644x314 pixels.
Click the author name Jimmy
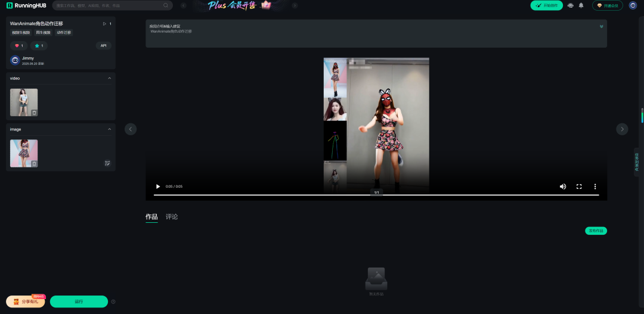(28, 58)
